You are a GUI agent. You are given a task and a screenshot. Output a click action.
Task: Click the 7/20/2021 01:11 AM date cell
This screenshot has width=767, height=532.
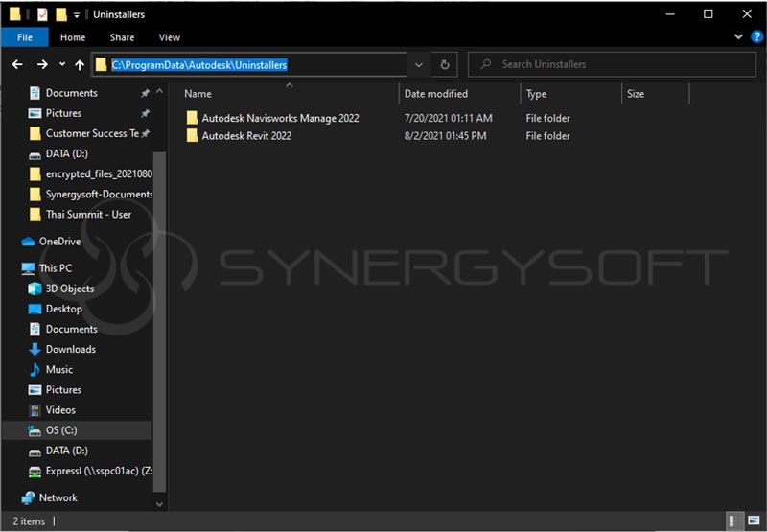pos(448,118)
